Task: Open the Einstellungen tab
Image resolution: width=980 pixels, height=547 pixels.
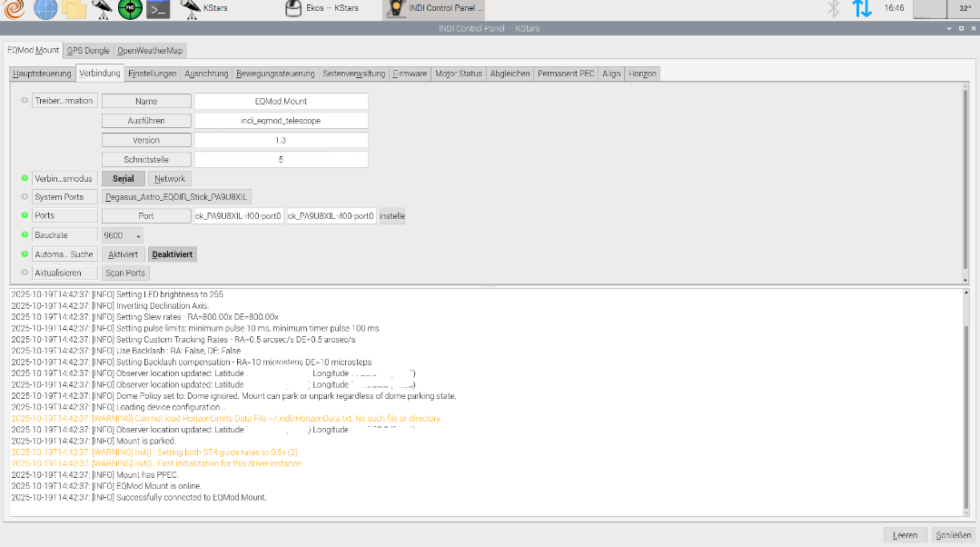Action: [x=153, y=74]
